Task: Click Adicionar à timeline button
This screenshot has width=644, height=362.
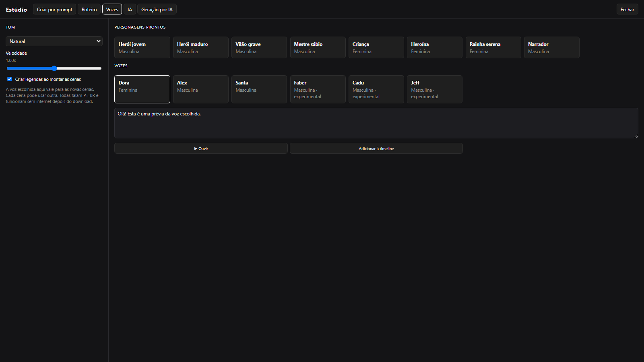Action: tap(376, 148)
